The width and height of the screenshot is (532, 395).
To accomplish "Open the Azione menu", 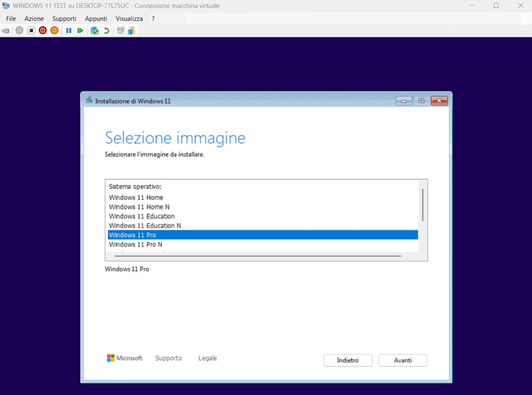I will 34,19.
